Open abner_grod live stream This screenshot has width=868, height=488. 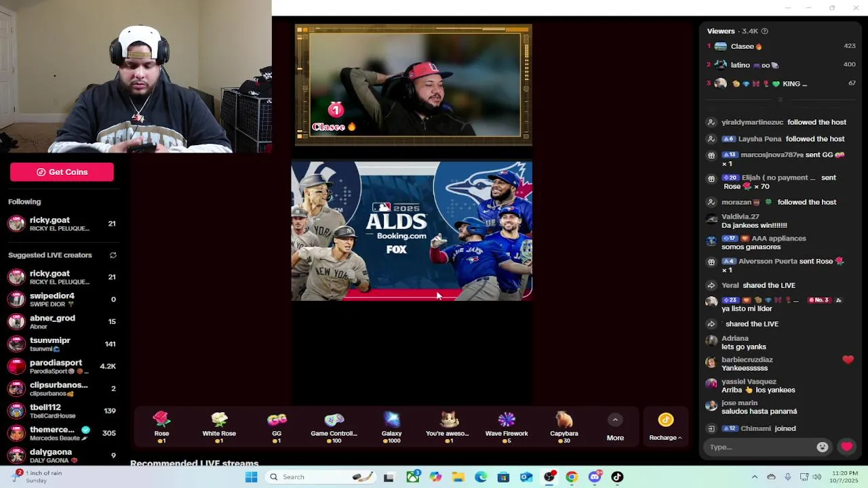pyautogui.click(x=62, y=322)
